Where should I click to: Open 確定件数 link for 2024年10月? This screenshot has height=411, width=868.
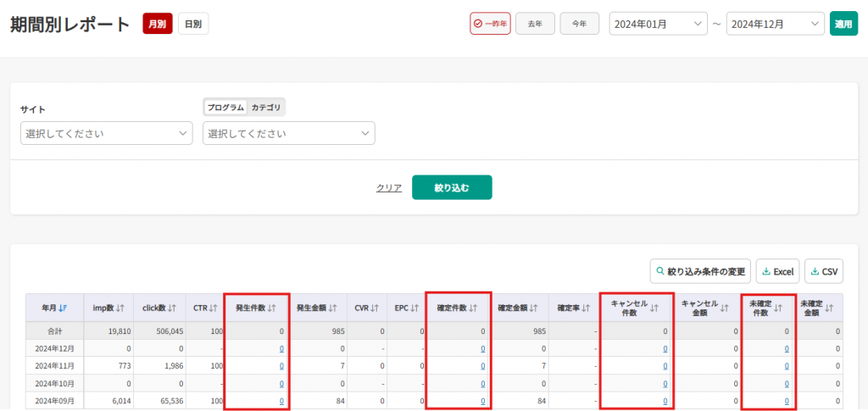(482, 383)
